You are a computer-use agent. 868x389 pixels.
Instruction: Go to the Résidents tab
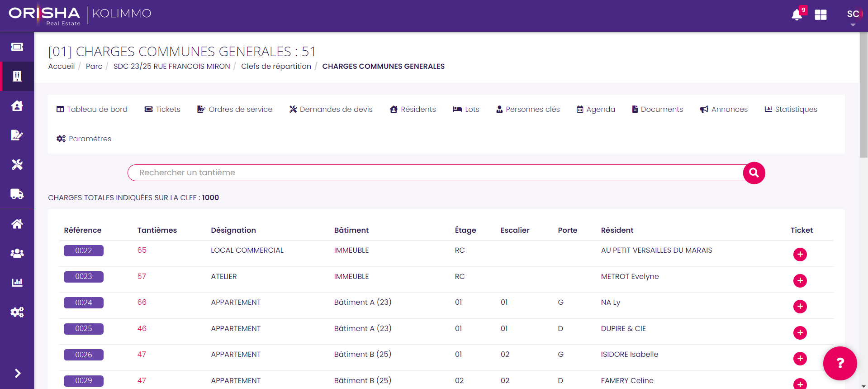point(413,109)
